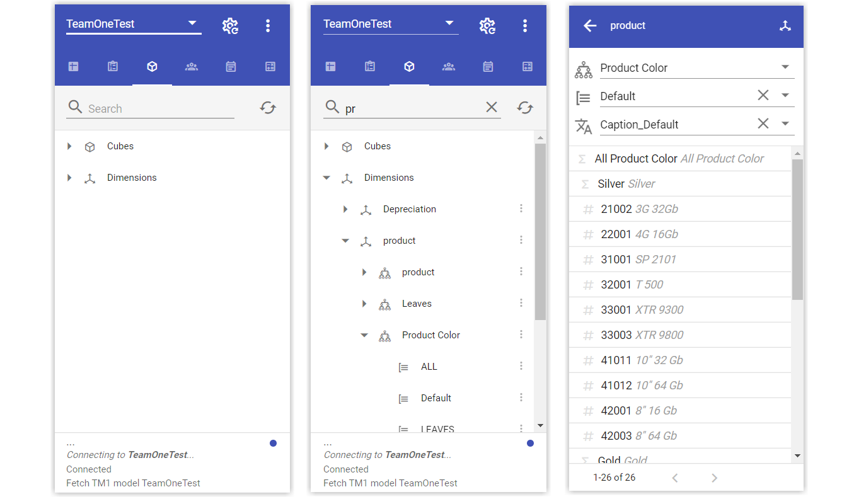Viewport: 854px width, 504px height.
Task: Open options menu for Depreciation
Action: point(521,209)
